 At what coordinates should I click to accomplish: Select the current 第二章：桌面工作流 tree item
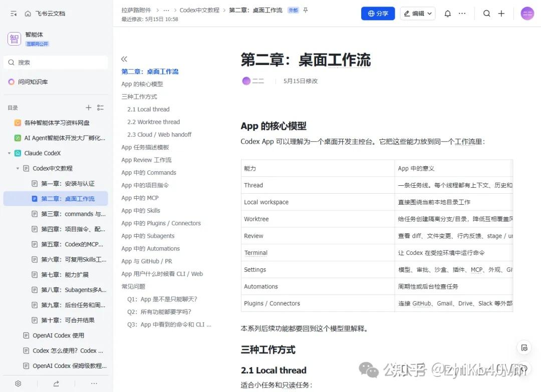click(56, 199)
